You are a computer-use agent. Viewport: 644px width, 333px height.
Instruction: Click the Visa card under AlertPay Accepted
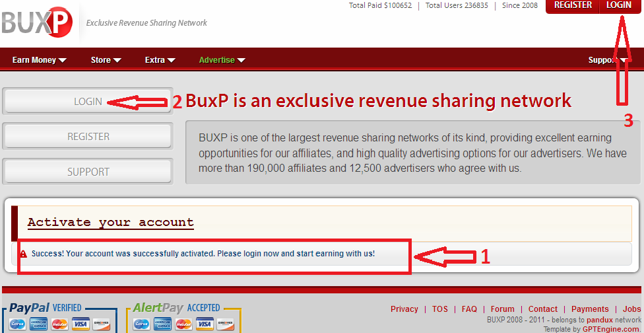coord(205,324)
